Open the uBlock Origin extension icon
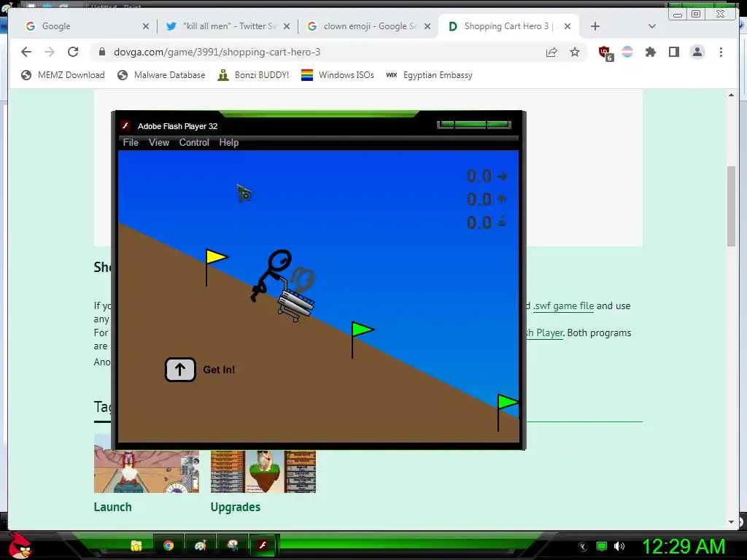Viewport: 747px width, 560px height. 605,52
